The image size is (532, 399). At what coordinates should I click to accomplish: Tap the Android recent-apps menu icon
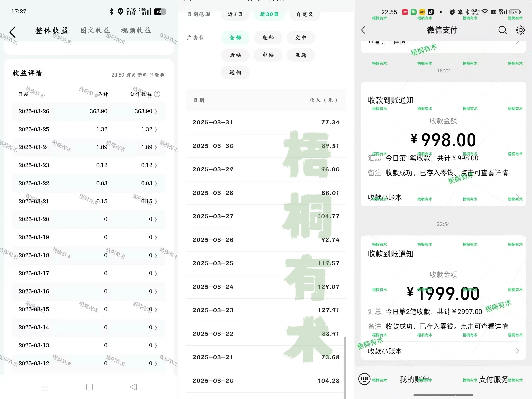[45, 387]
